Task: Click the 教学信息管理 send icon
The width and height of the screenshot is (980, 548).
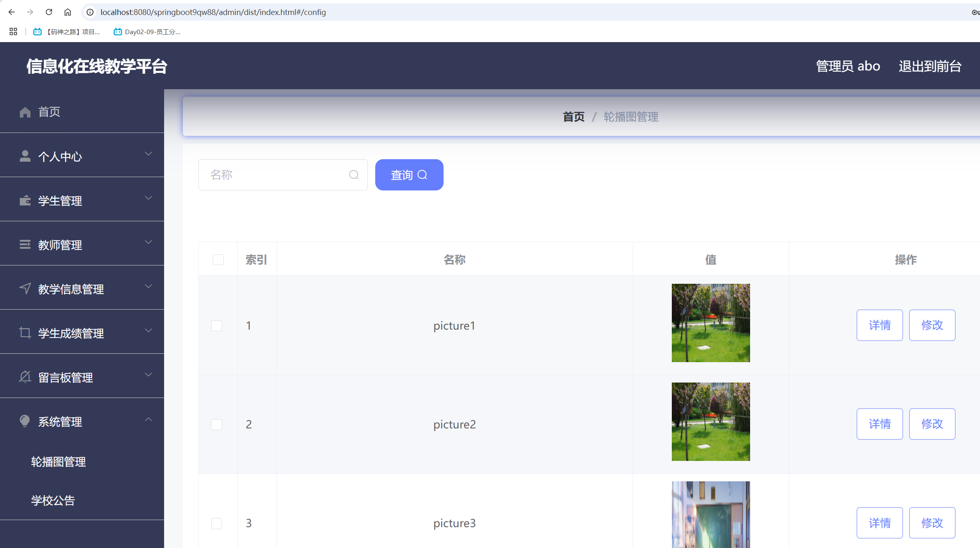Action: coord(25,288)
